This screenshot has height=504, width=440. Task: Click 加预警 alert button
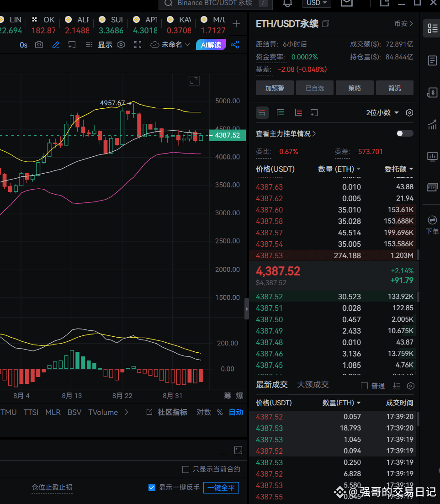click(275, 88)
